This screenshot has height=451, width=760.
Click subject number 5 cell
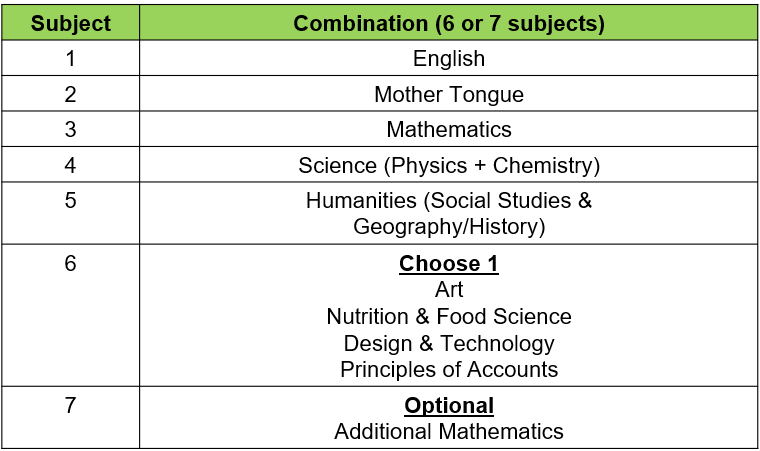click(x=71, y=213)
